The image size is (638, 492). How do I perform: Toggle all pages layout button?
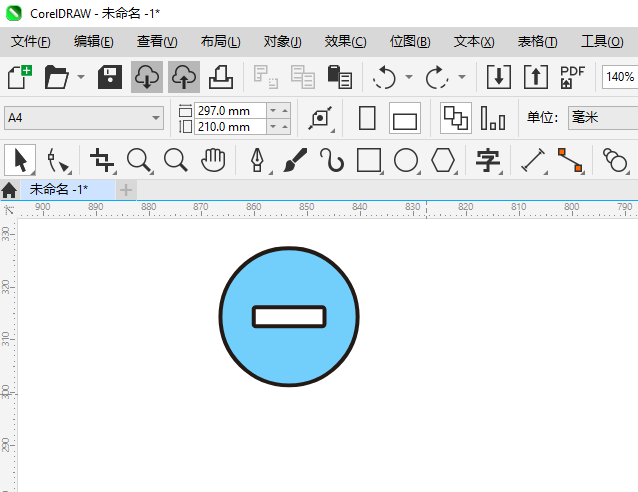coord(456,118)
